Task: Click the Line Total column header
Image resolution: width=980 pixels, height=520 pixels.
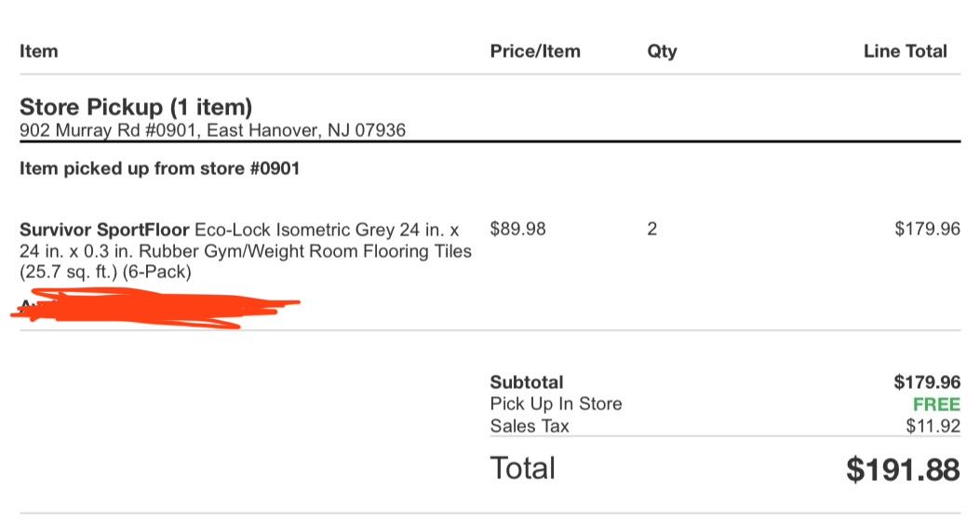Action: pos(905,51)
